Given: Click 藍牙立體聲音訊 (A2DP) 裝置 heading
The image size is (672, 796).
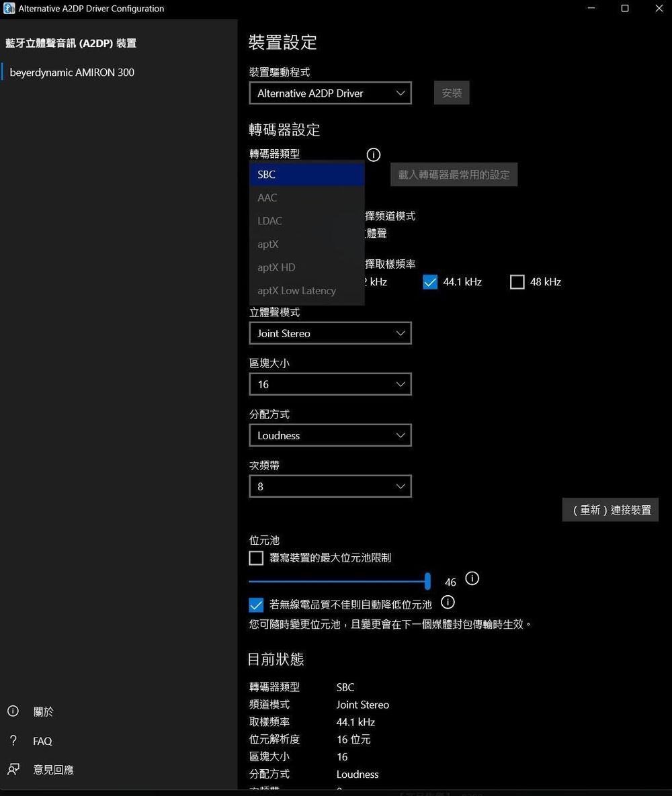Looking at the screenshot, I should point(71,44).
